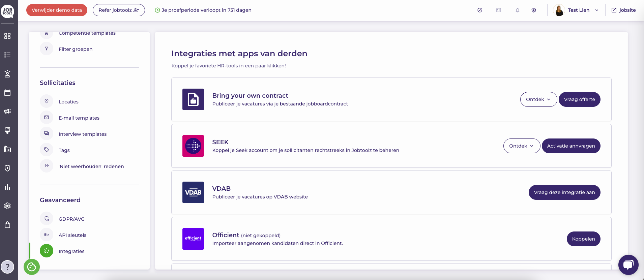The image size is (644, 280).
Task: Open the candidates person icon in sidebar
Action: [7, 74]
